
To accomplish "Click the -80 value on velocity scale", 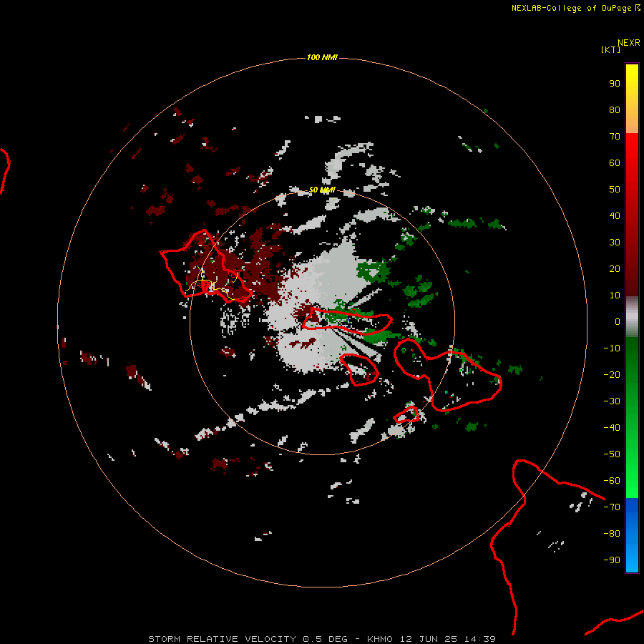I will click(x=612, y=534).
